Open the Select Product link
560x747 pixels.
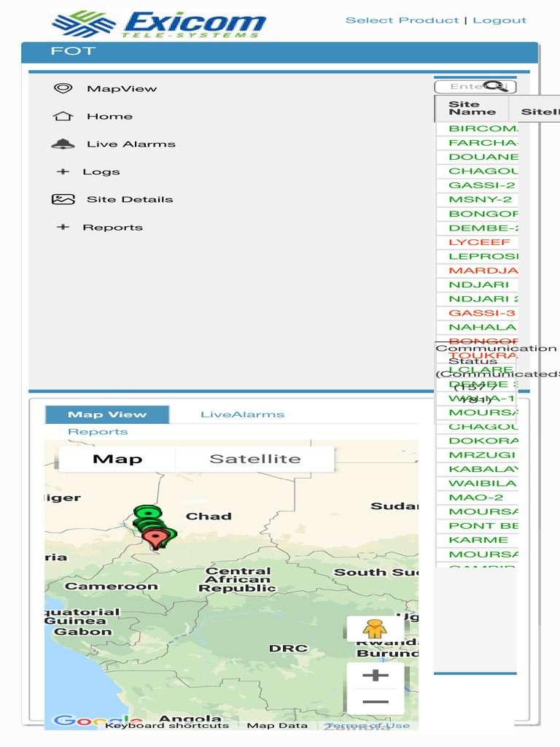point(402,20)
